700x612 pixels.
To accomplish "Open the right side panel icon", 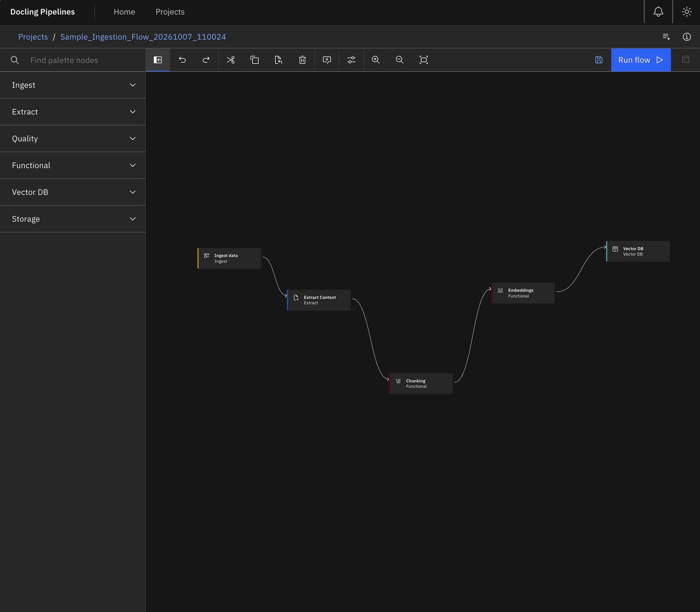I will pyautogui.click(x=686, y=60).
